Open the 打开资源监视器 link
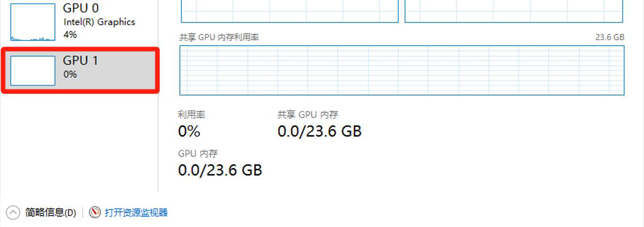This screenshot has width=644, height=227. point(136,213)
